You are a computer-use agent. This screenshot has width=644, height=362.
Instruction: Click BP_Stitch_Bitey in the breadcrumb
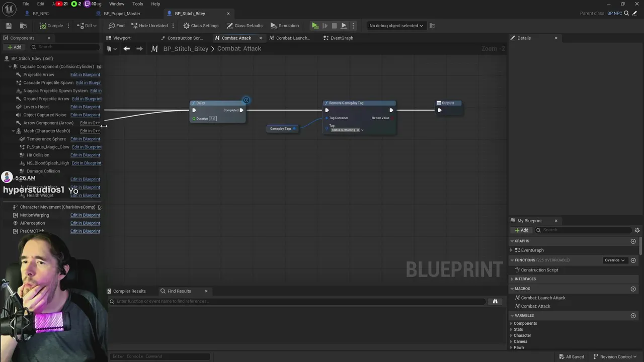tap(186, 49)
